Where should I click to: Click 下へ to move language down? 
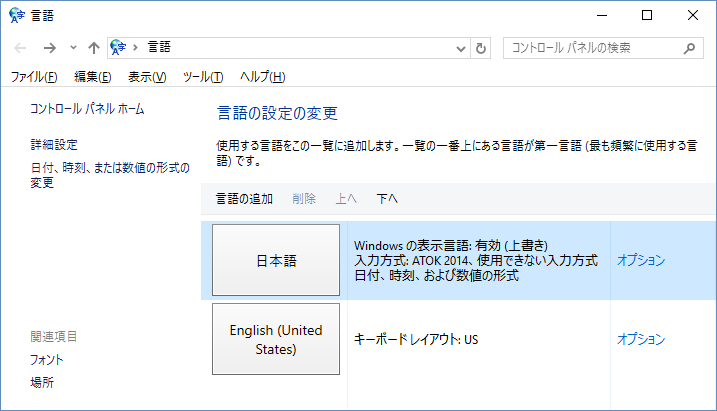pyautogui.click(x=387, y=199)
